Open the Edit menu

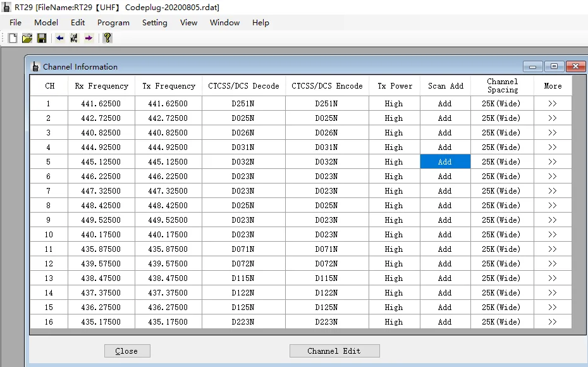78,23
